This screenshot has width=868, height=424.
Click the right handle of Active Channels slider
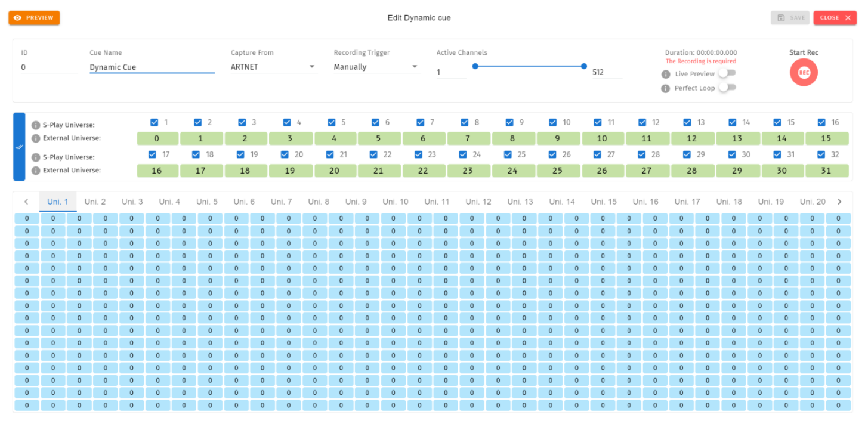(x=584, y=66)
